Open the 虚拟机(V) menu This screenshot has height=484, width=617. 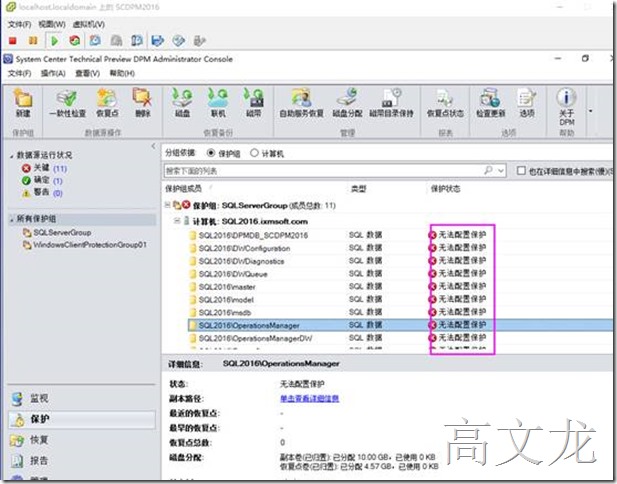tap(89, 24)
